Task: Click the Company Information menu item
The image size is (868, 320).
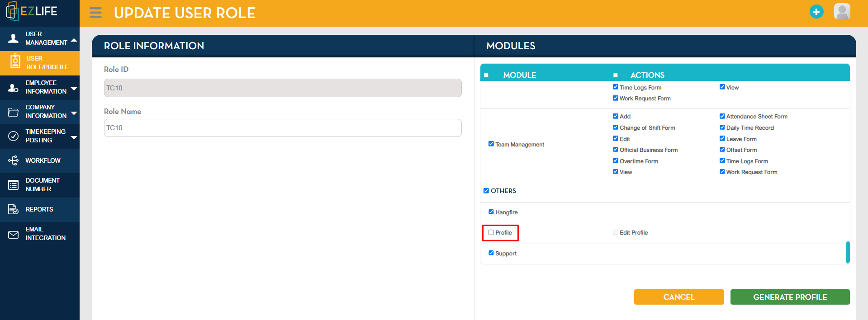Action: (x=40, y=112)
